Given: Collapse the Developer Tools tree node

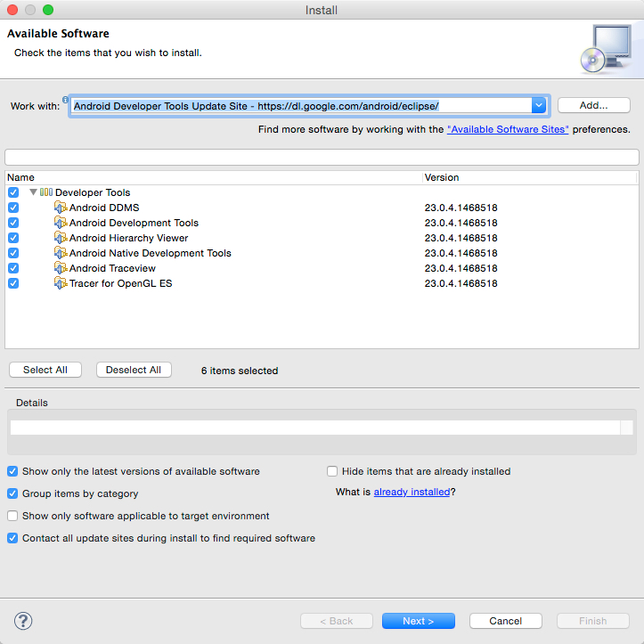Looking at the screenshot, I should (33, 192).
